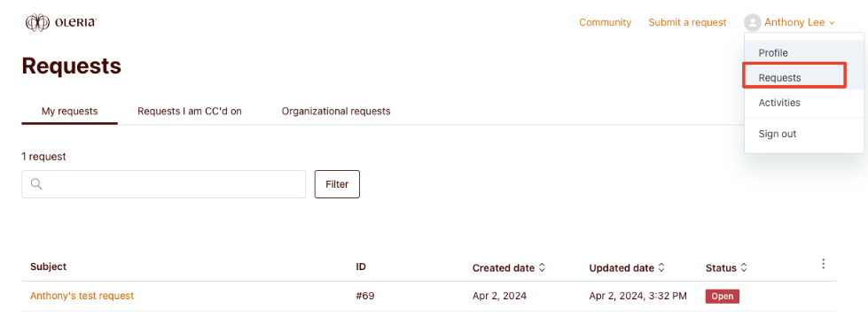Click the Subject column header

click(48, 267)
